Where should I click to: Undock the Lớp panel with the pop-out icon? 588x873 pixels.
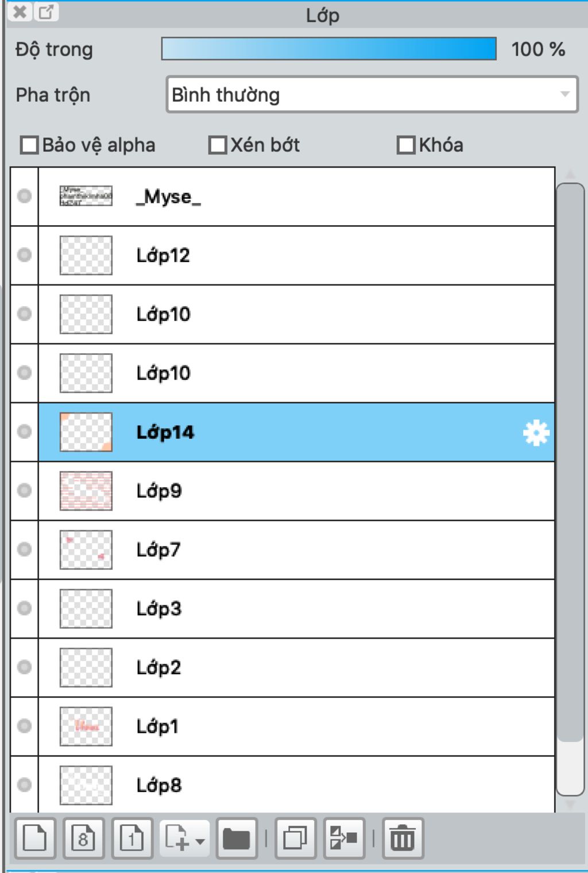pos(46,11)
